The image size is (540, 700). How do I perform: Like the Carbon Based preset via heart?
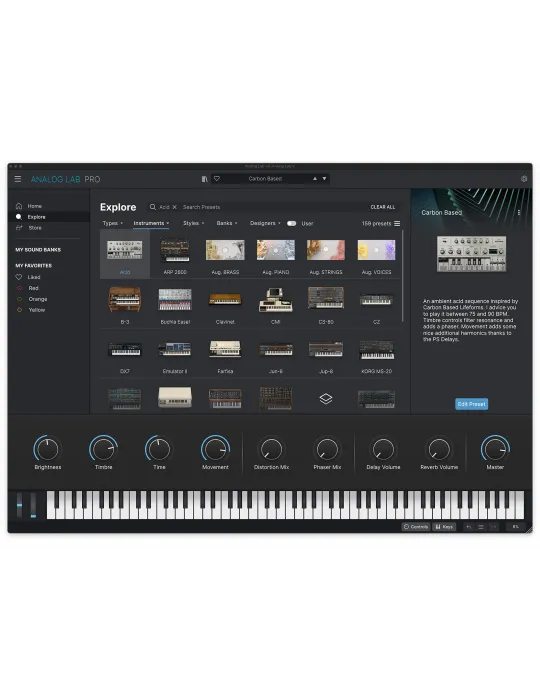click(217, 179)
